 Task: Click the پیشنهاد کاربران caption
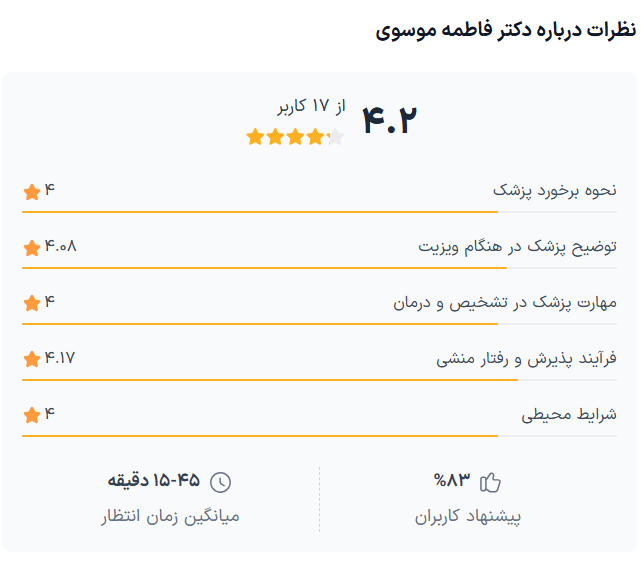[x=468, y=517]
